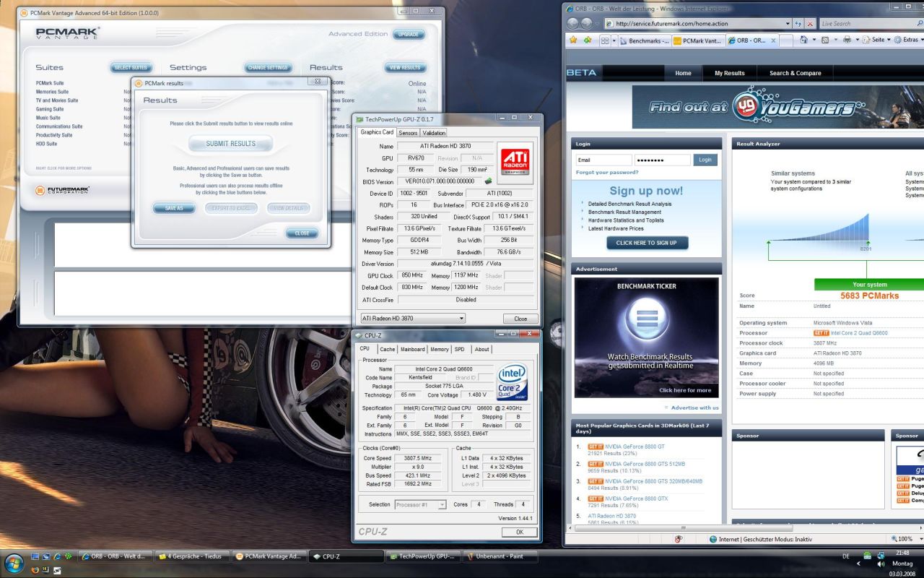Screen dimensions: 924x578
Task: Open the address bar history dropdown
Action: click(x=788, y=24)
